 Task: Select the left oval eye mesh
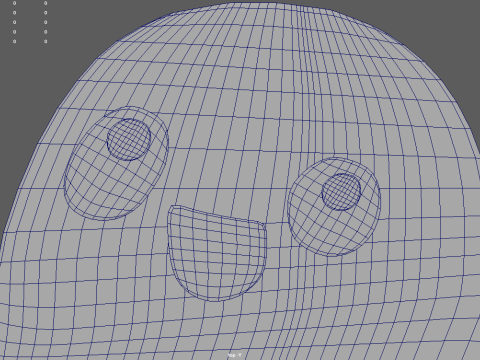(x=116, y=163)
